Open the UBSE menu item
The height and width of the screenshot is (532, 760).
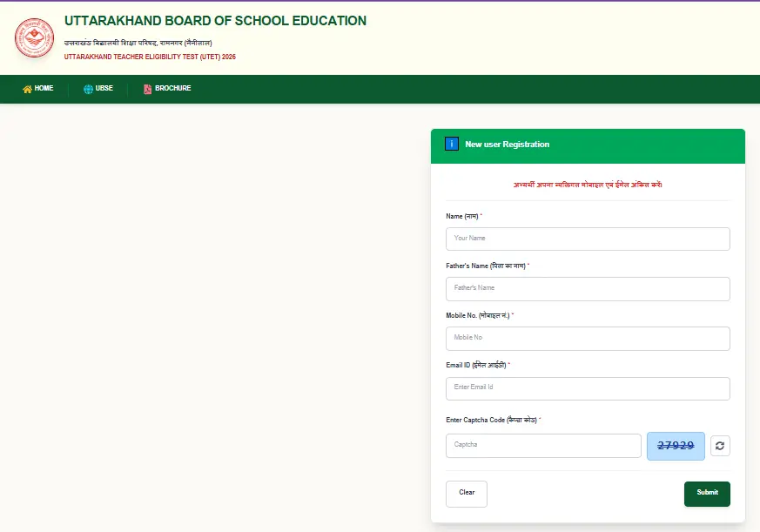(98, 88)
